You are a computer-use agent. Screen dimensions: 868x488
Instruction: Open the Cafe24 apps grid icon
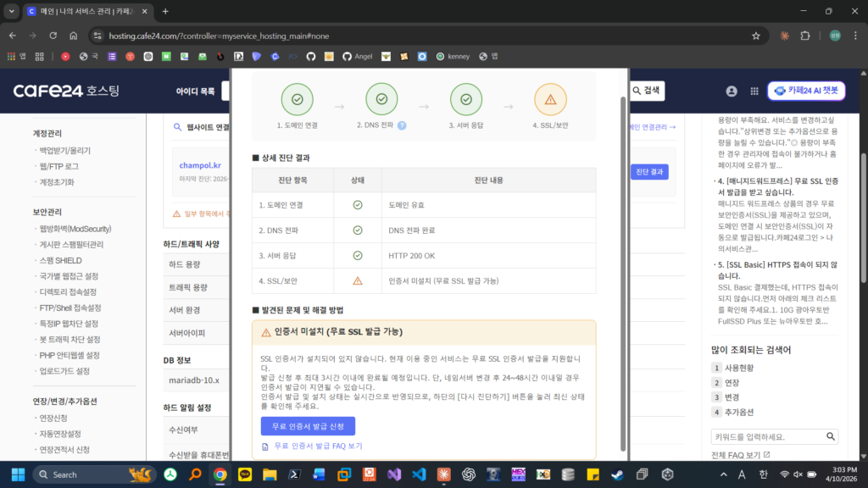tap(754, 91)
